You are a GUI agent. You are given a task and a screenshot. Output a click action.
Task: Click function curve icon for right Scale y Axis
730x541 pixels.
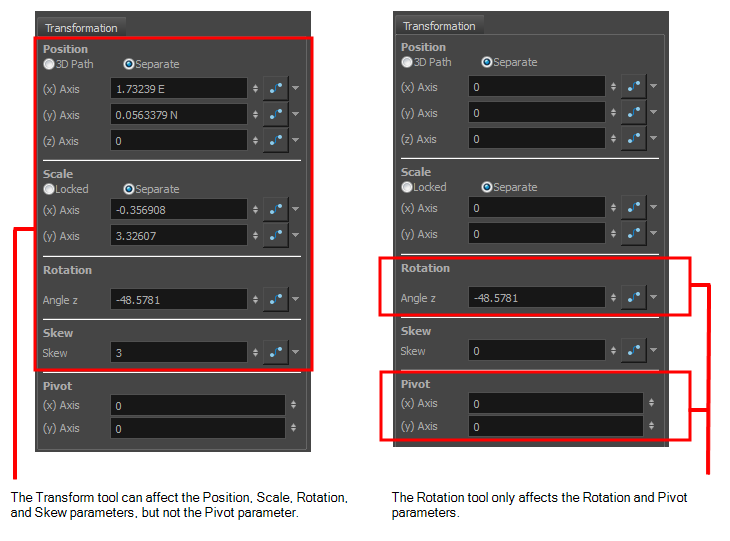(x=633, y=234)
